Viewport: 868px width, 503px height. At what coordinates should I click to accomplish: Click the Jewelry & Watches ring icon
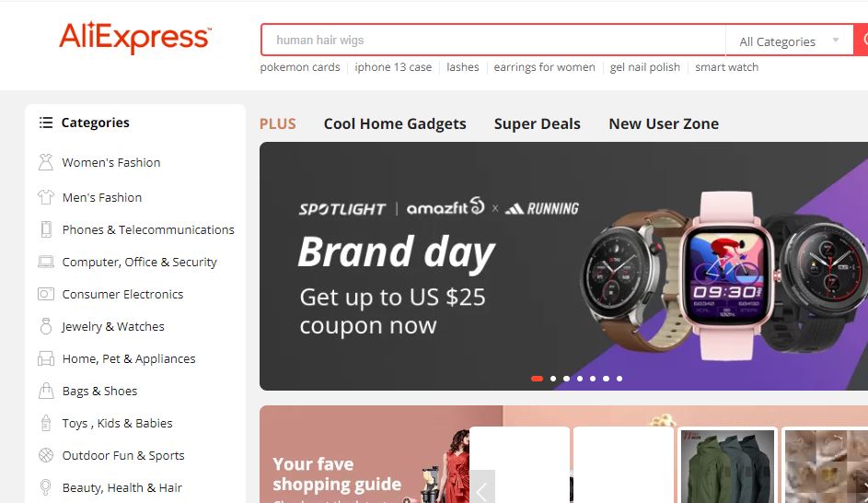coord(46,326)
